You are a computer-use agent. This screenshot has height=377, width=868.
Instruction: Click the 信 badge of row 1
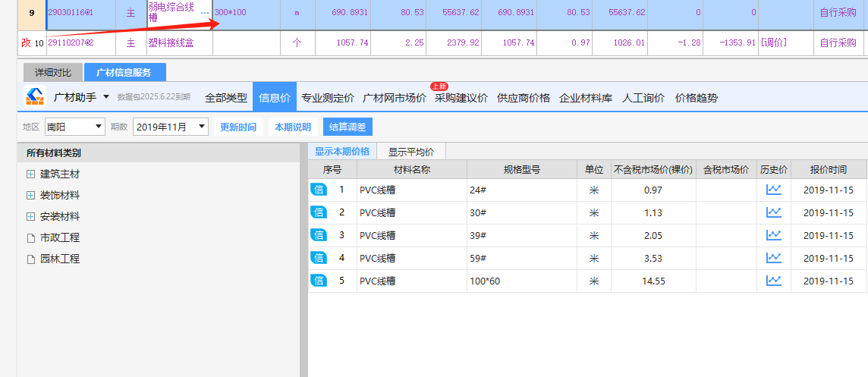(x=319, y=190)
